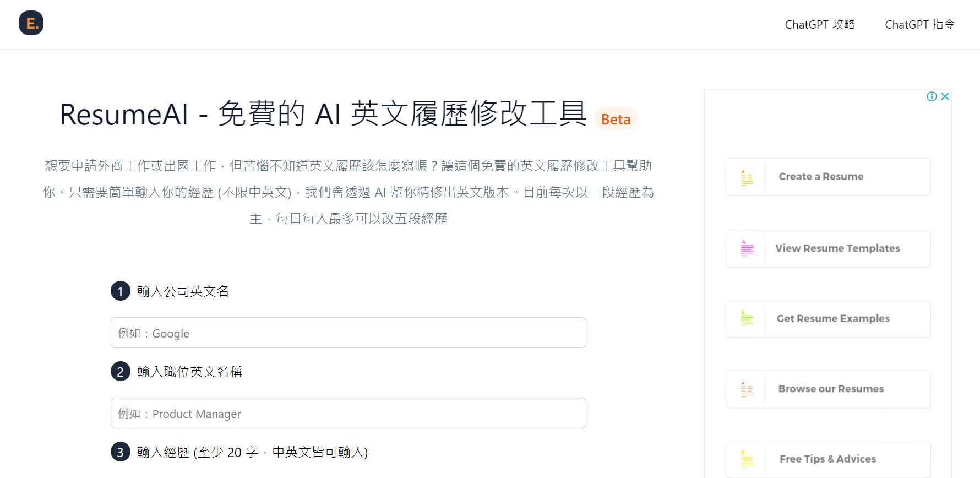Image resolution: width=980 pixels, height=478 pixels.
Task: Click the Get Resume Examples green icon
Action: (747, 318)
